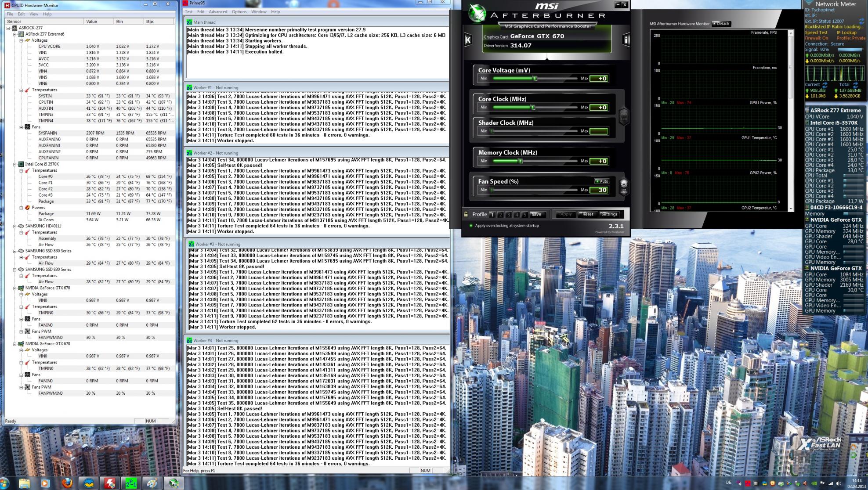Image resolution: width=868 pixels, height=490 pixels.
Task: Select profile slot 1
Action: pos(492,215)
